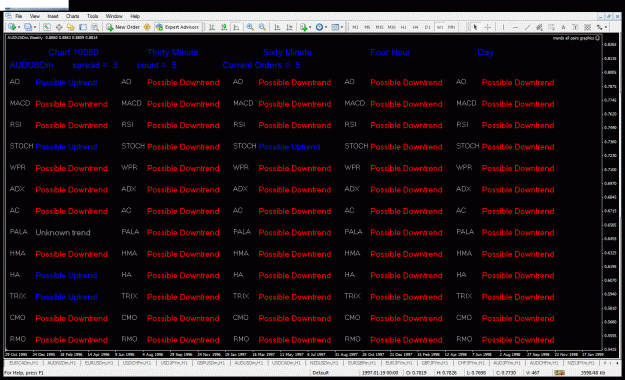This screenshot has height=380, width=625.
Task: Switch to candlestick chart icon
Action: tap(224, 27)
